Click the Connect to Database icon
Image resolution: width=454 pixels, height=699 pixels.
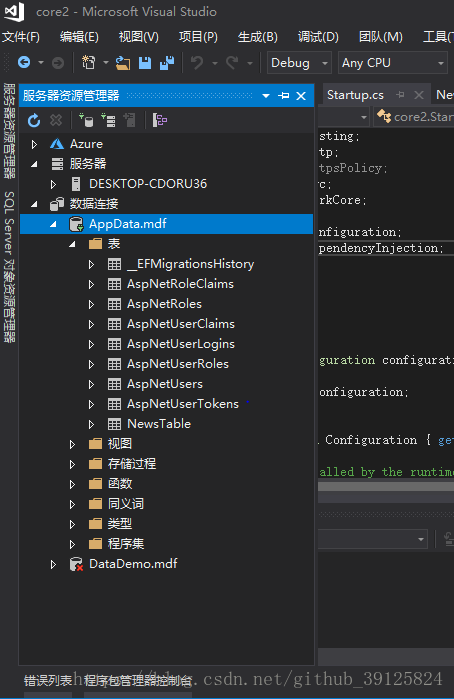coord(86,120)
